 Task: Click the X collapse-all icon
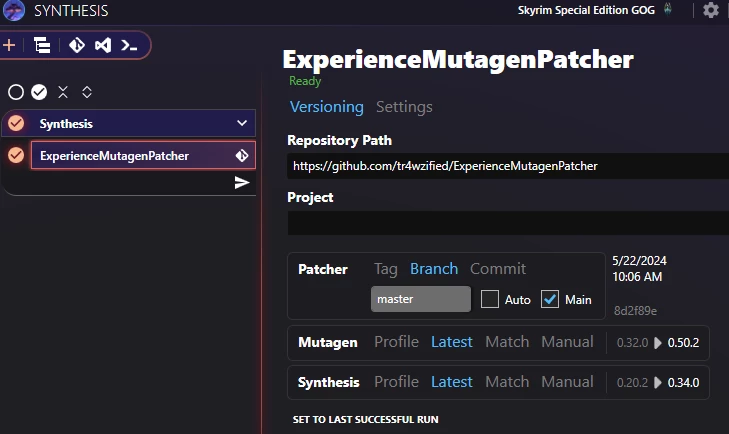point(63,92)
